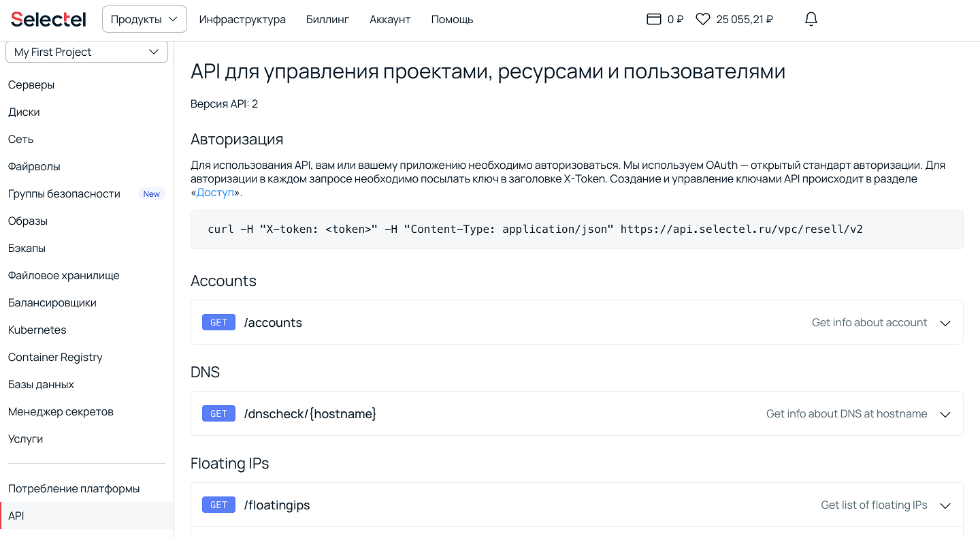Follow the Доступ link
This screenshot has width=980, height=538.
coord(215,193)
